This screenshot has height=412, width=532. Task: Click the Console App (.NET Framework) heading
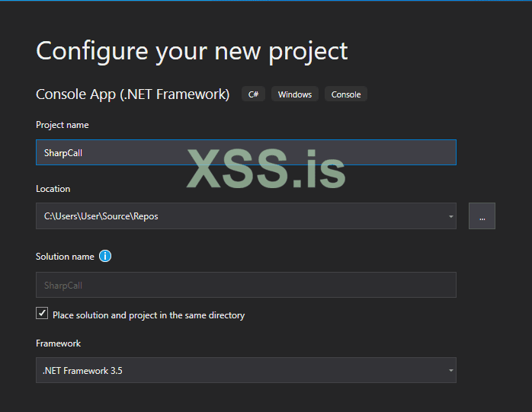tap(133, 94)
